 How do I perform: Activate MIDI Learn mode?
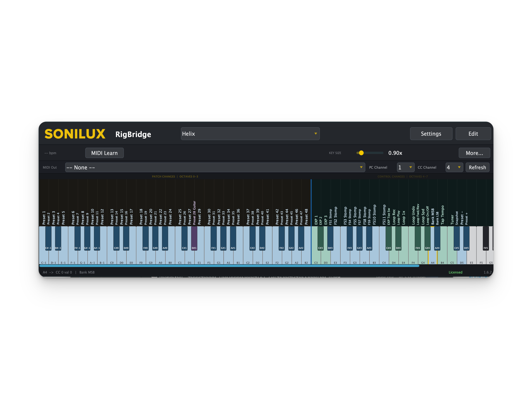[x=104, y=153]
